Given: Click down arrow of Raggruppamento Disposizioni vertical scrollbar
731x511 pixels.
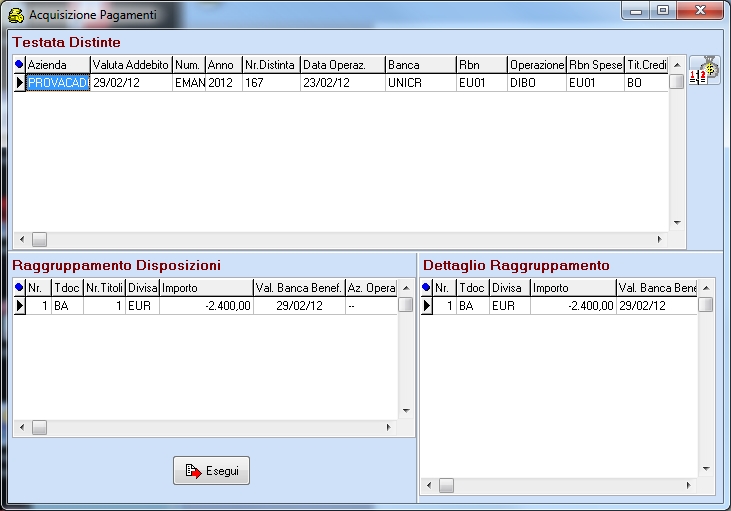Looking at the screenshot, I should coord(406,410).
